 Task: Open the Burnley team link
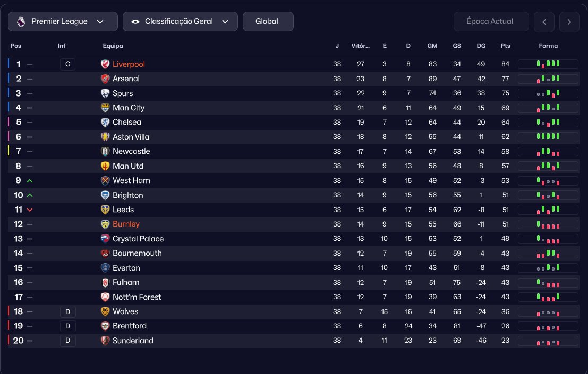pos(126,224)
